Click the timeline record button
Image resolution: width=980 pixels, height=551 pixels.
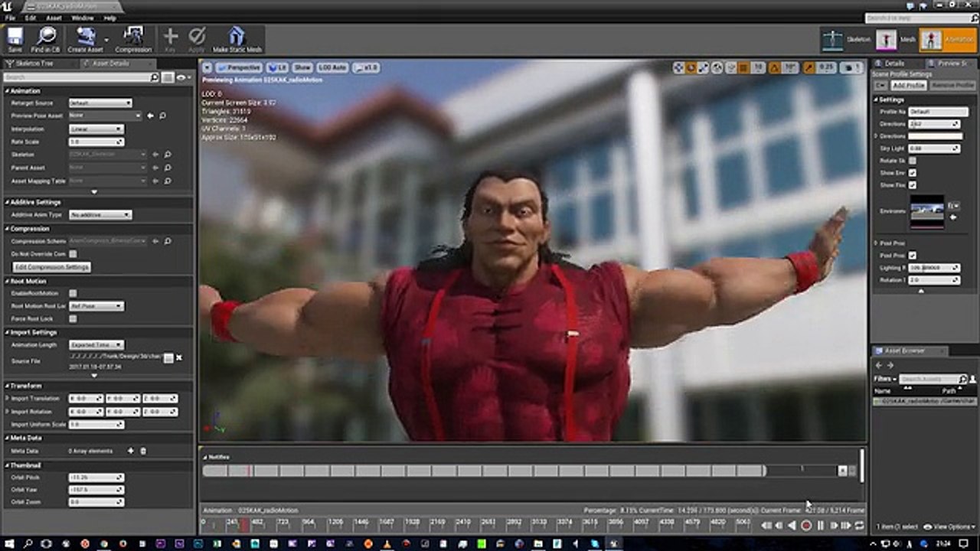pos(805,526)
